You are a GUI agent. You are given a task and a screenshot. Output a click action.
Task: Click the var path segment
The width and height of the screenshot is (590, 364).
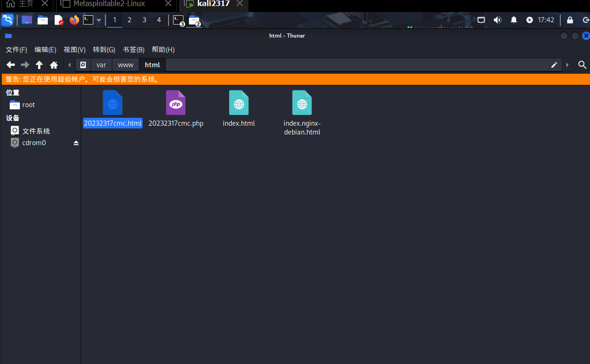tap(101, 65)
